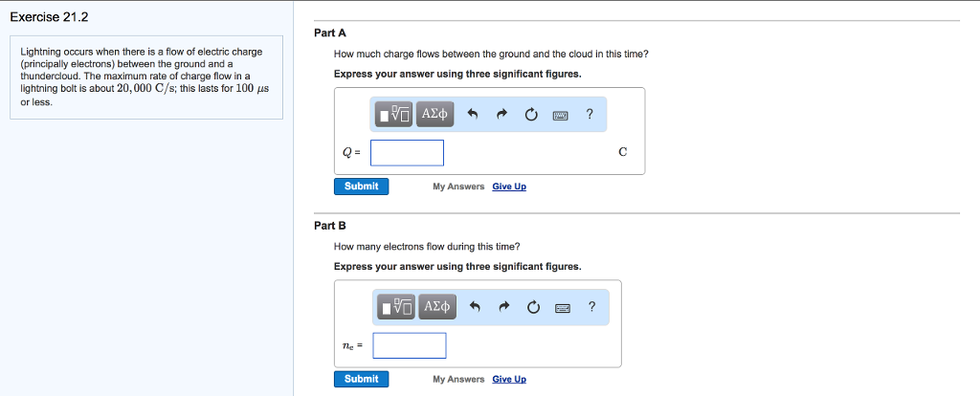Image resolution: width=980 pixels, height=396 pixels.
Task: Open the Part B math templates button
Action: click(397, 307)
